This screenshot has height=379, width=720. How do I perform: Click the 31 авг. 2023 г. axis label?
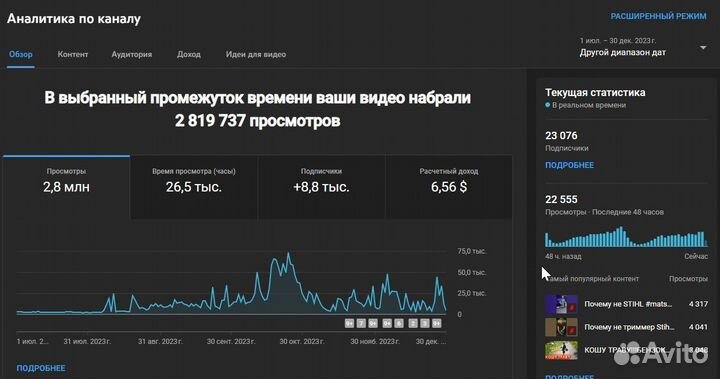click(x=160, y=341)
